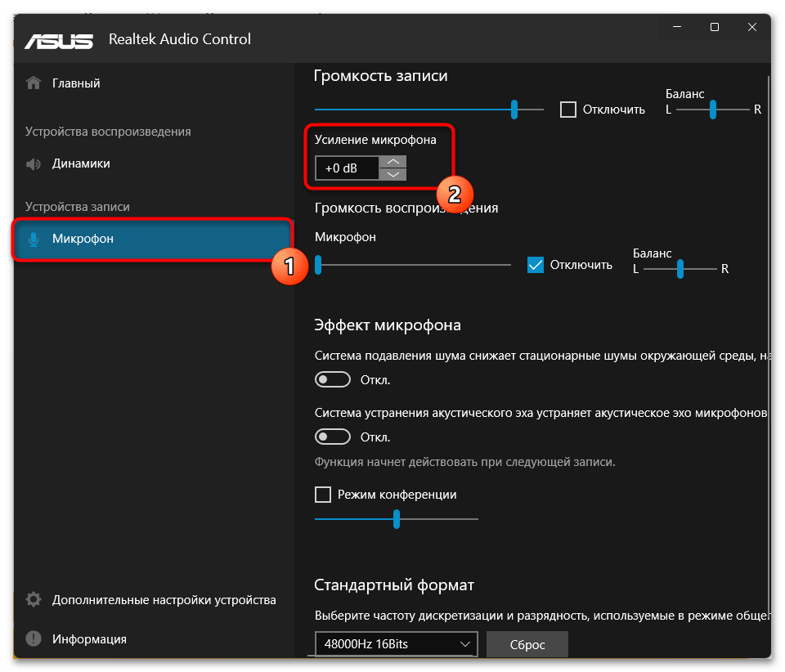The height and width of the screenshot is (672, 785).
Task: Check Отключить for recording volume
Action: click(x=568, y=110)
